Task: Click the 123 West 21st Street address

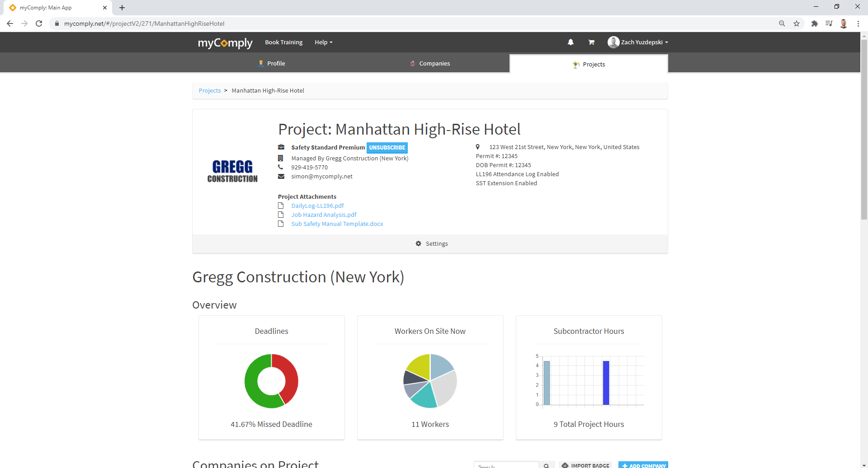Action: point(564,147)
